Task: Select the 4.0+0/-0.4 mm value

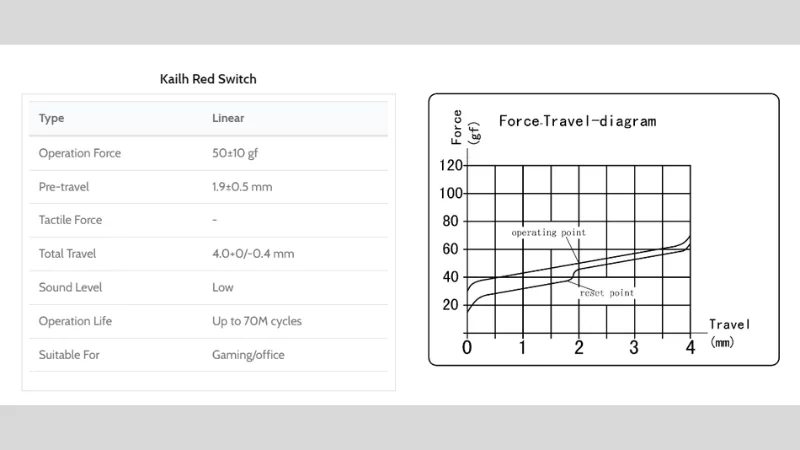Action: [253, 254]
